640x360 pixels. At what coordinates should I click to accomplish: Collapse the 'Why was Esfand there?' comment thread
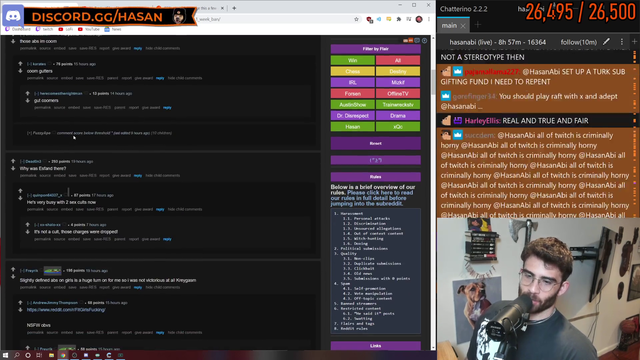tap(22, 162)
